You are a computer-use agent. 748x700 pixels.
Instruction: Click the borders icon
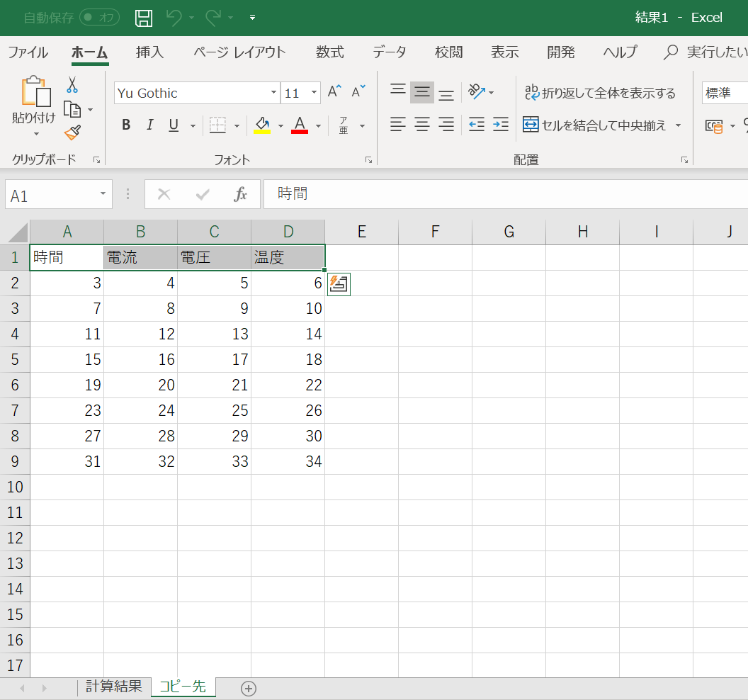(x=217, y=125)
